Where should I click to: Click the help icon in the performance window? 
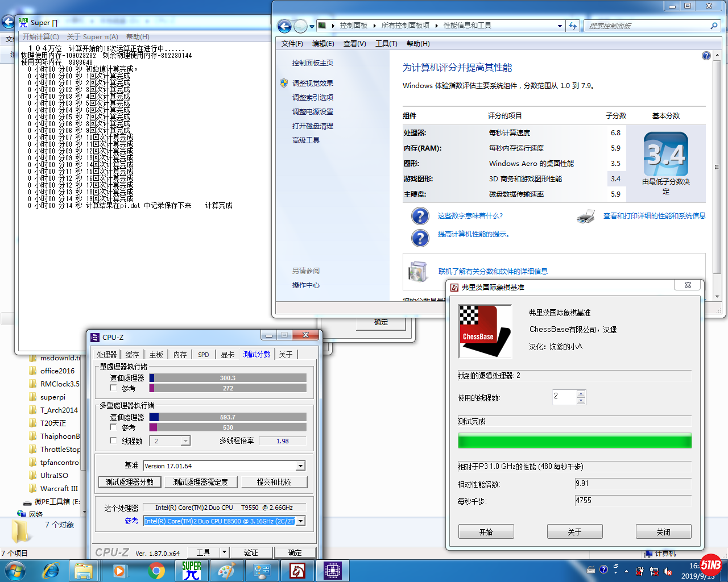pyautogui.click(x=706, y=56)
